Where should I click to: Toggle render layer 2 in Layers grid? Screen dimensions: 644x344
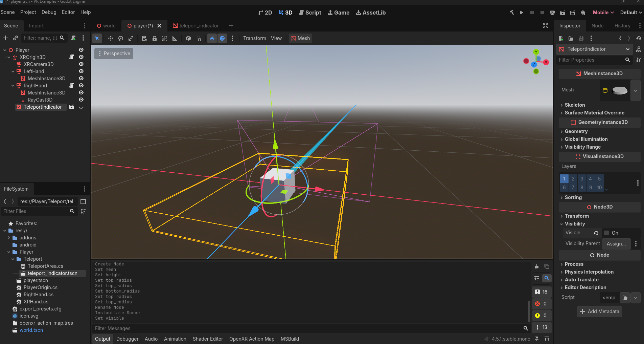573,179
